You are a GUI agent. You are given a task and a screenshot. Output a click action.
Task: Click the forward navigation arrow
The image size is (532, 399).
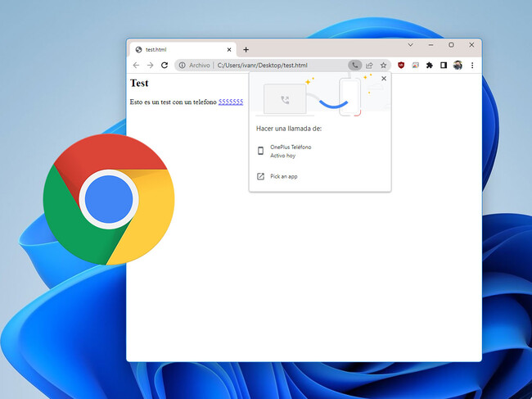[x=151, y=66]
